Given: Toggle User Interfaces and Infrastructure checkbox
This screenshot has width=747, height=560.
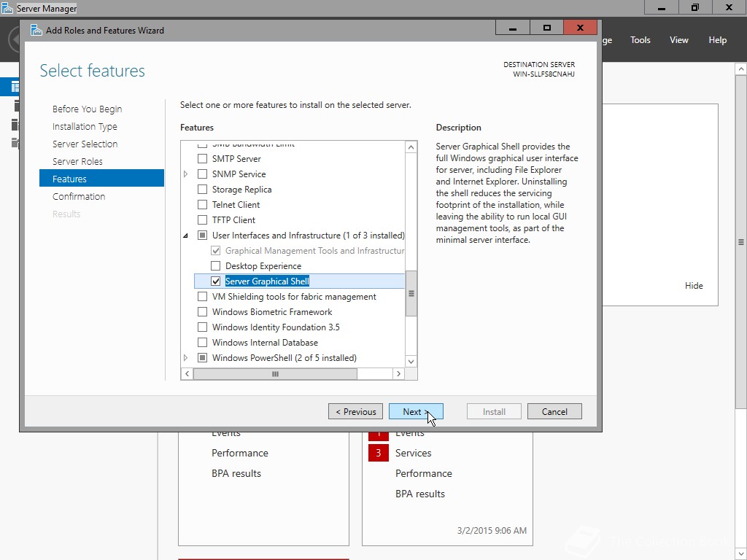Looking at the screenshot, I should [203, 235].
